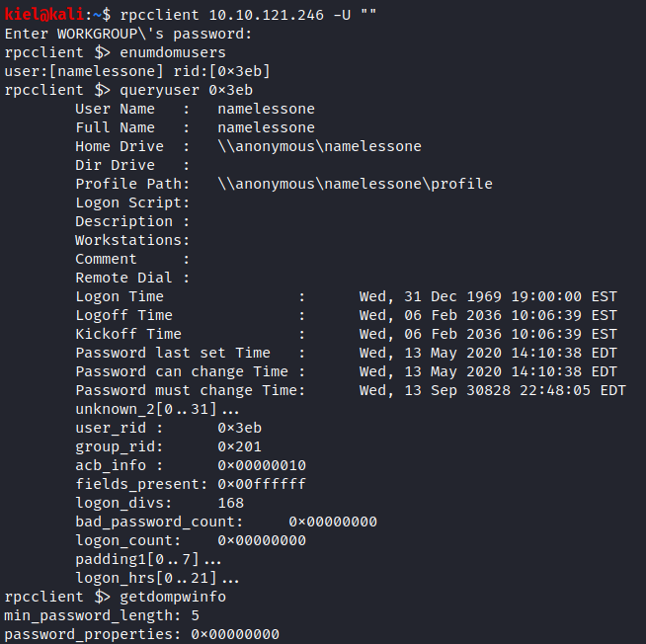Viewport: 646px width, 644px height.
Task: Click the Kickoff Time date value
Action: (x=488, y=334)
